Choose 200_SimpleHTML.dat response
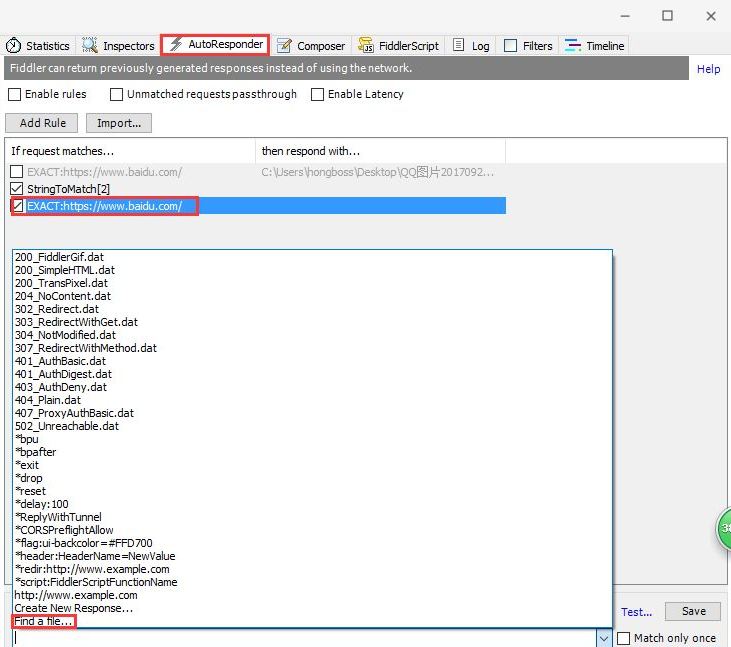Screen dimensions: 731x647 click(311, 270)
